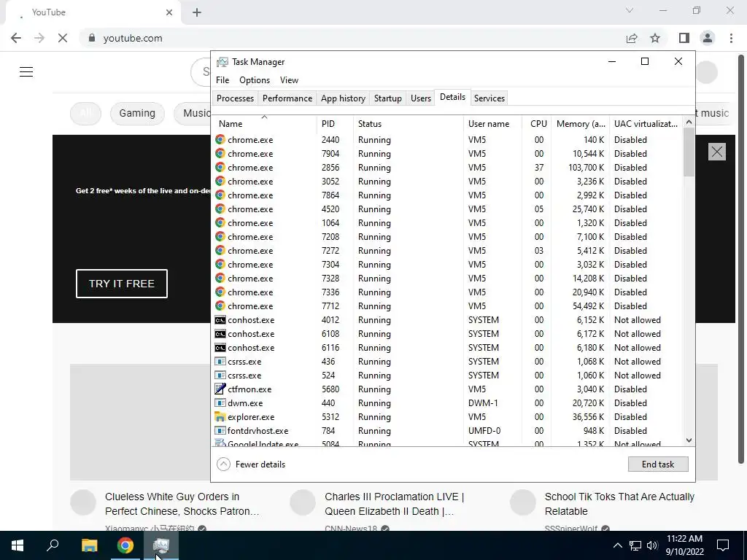Open the Clueless White Guy Orders video

point(182,504)
